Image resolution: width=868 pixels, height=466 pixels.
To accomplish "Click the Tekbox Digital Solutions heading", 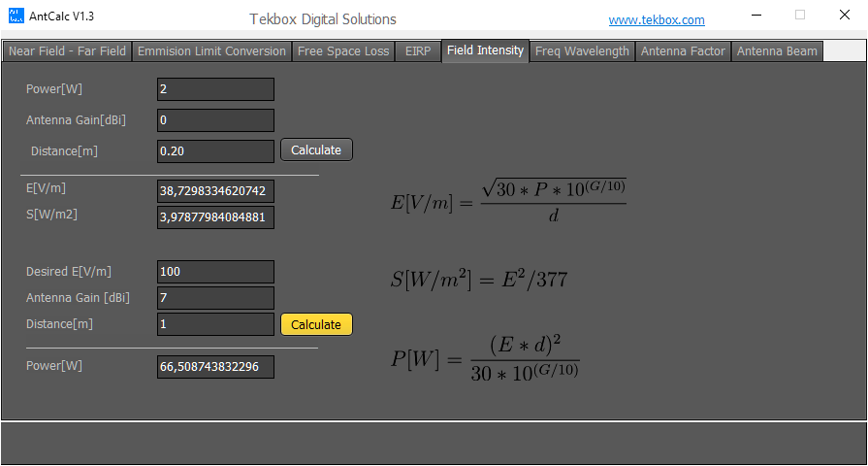I will click(x=323, y=19).
